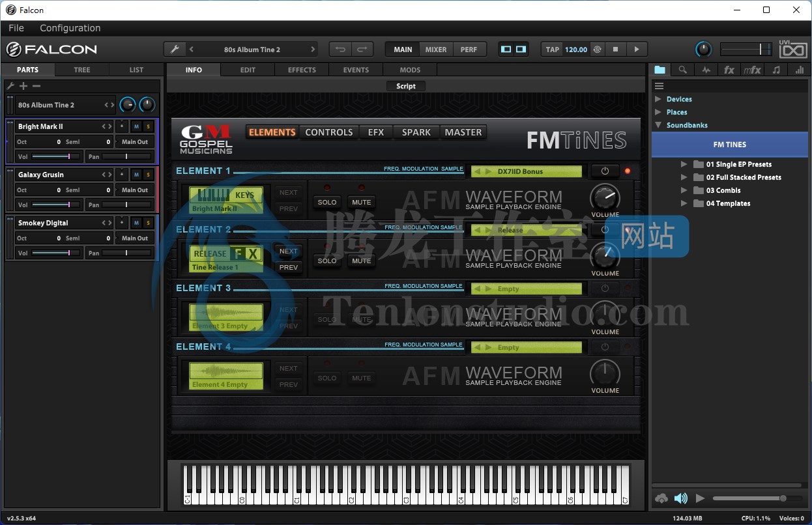Screen dimensions: 812x525
Task: Switch to the LIST tab
Action: click(136, 70)
